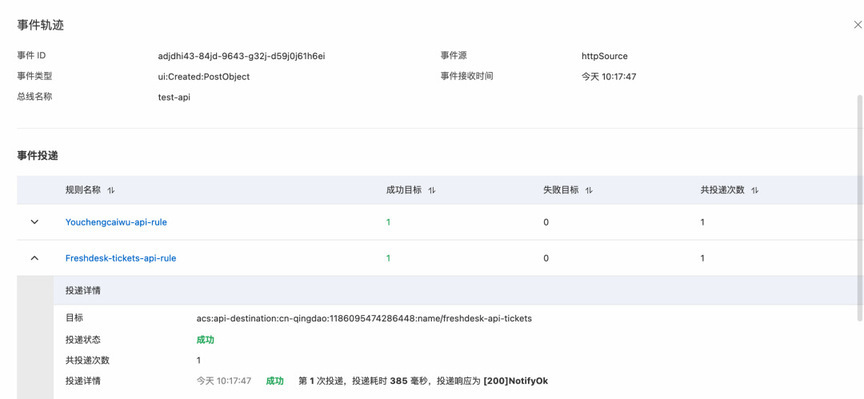Viewport: 864px width, 399px height.
Task: Click the acs:api-destination target string
Action: click(x=364, y=319)
